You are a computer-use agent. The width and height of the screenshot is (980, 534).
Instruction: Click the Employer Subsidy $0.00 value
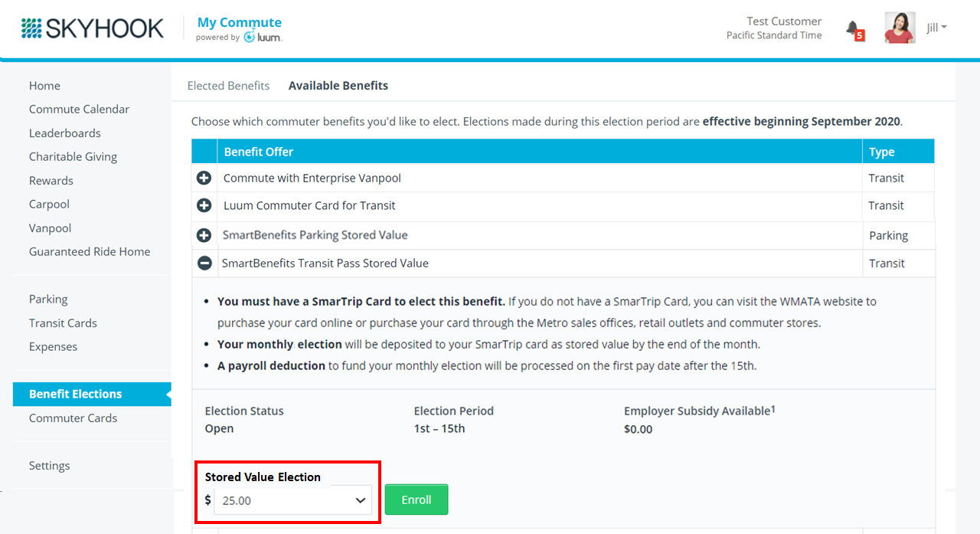639,429
